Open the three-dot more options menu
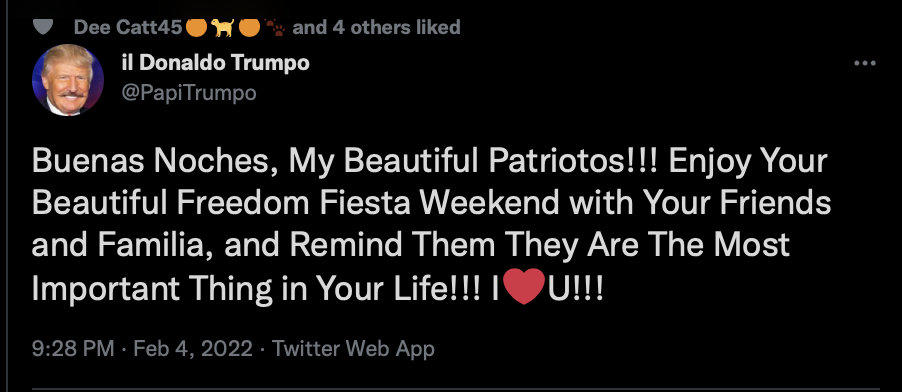This screenshot has height=392, width=902. pyautogui.click(x=865, y=63)
